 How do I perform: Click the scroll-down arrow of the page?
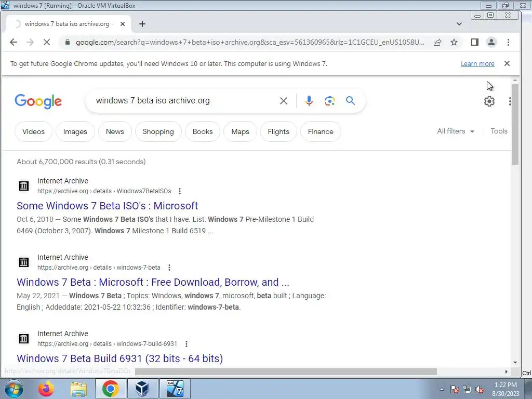[515, 363]
